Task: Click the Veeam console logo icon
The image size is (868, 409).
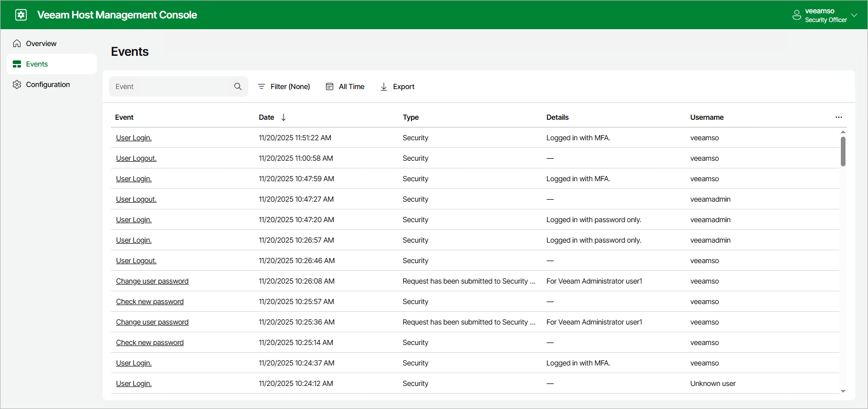Action: [x=21, y=15]
